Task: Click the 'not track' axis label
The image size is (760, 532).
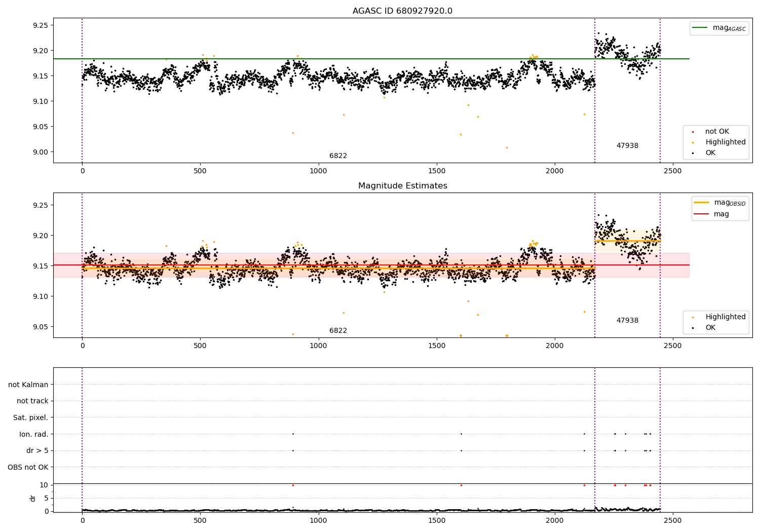Action: [x=32, y=401]
